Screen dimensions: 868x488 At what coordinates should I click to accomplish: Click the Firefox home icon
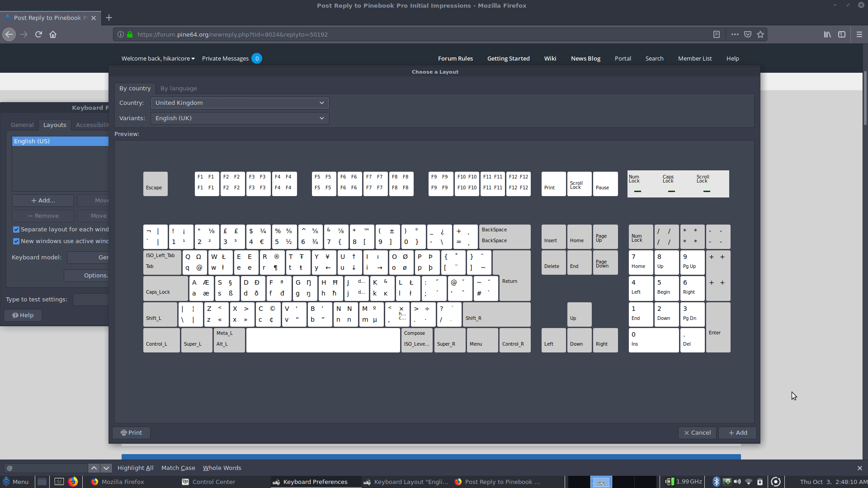click(53, 34)
